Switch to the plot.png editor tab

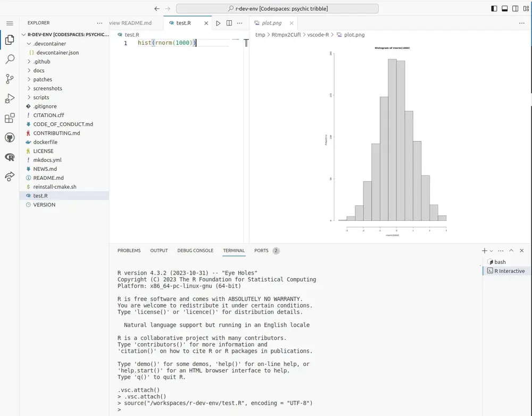[x=271, y=23]
